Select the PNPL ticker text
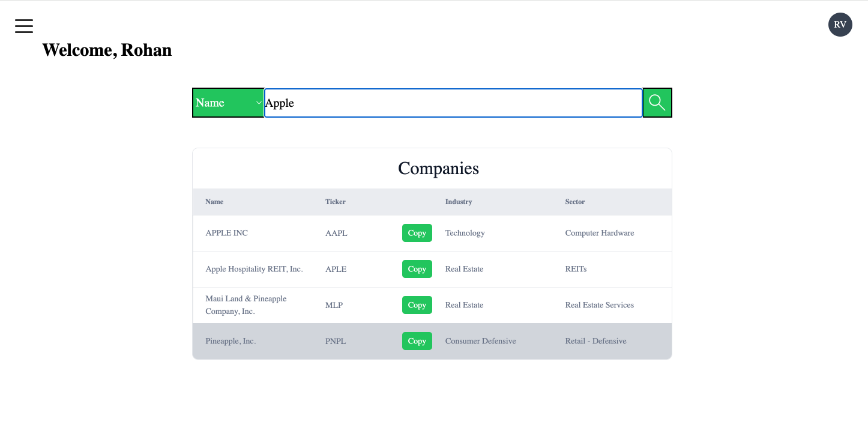Image resolution: width=868 pixels, height=446 pixels. pos(336,341)
